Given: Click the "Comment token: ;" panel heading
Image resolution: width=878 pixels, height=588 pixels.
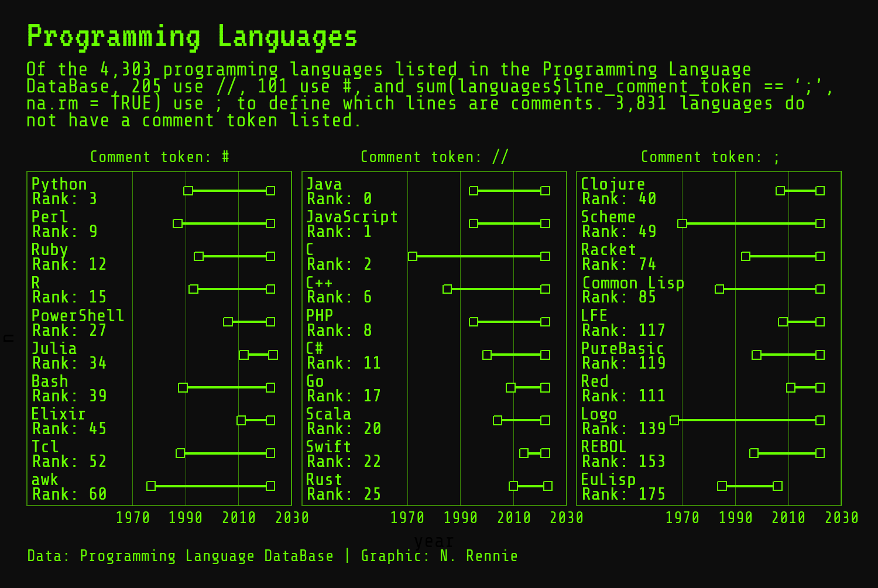Looking at the screenshot, I should click(x=711, y=157).
